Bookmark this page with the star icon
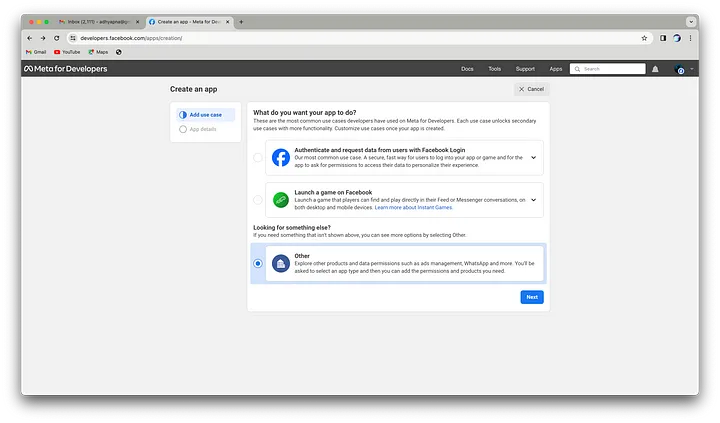The height and width of the screenshot is (423, 720). [x=644, y=38]
